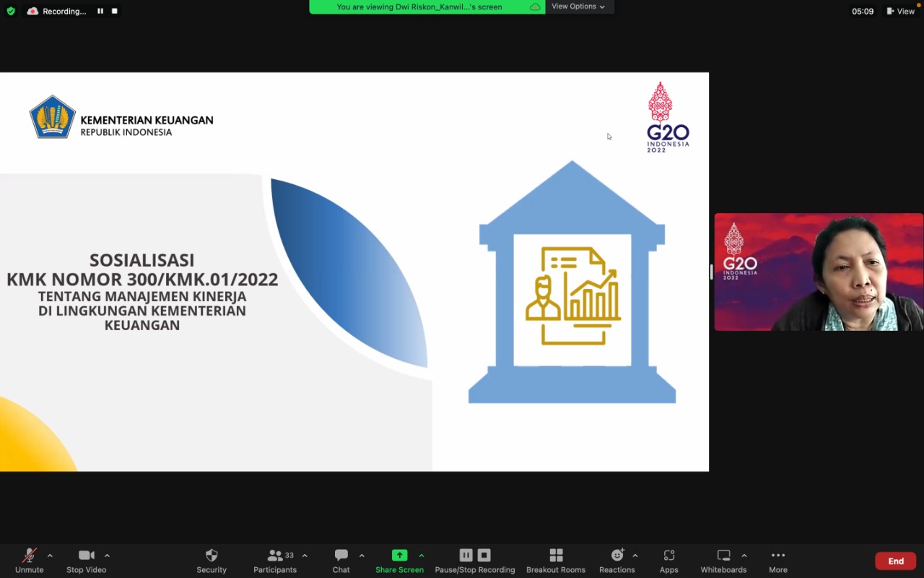Viewport: 924px width, 578px height.
Task: Click the More options icon
Action: coord(777,556)
